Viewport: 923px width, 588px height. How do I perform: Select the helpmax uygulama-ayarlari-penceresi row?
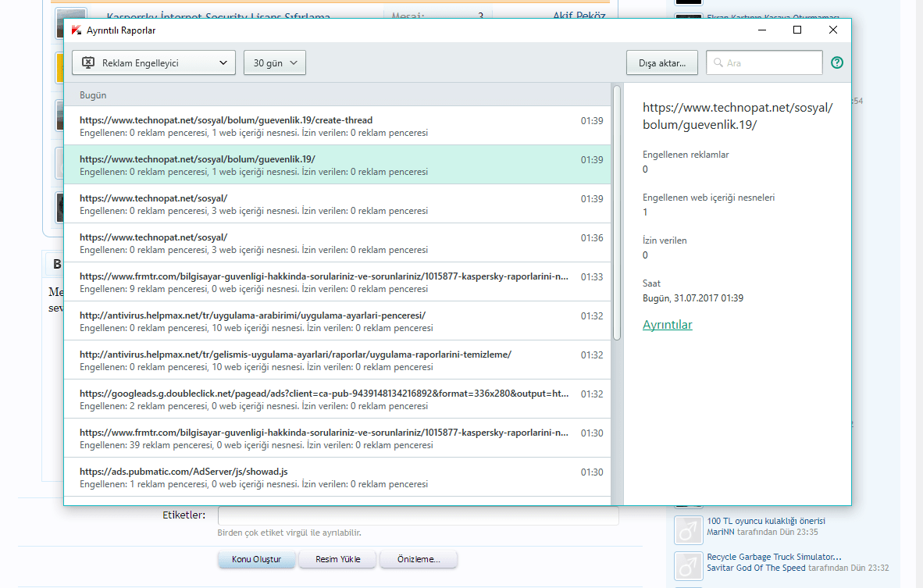[x=337, y=321]
